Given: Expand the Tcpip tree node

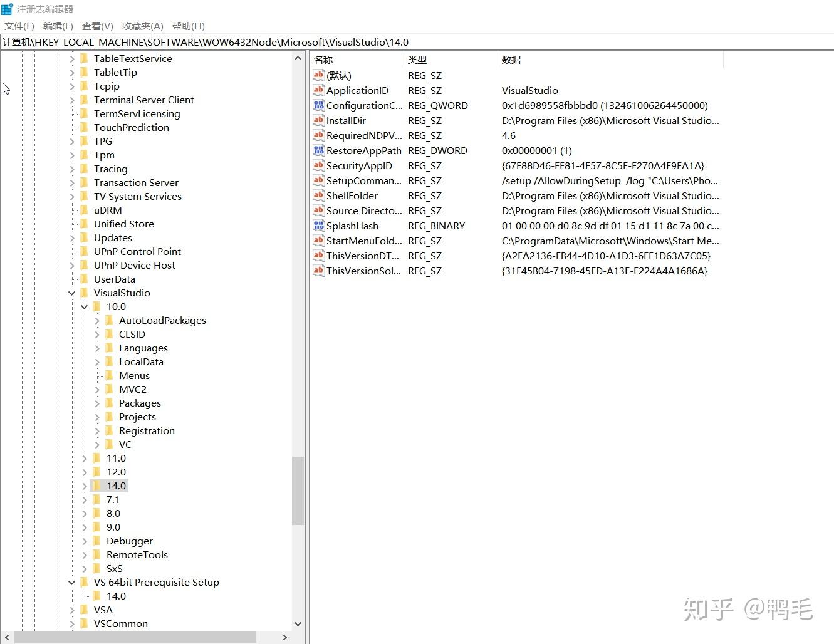Looking at the screenshot, I should 73,86.
